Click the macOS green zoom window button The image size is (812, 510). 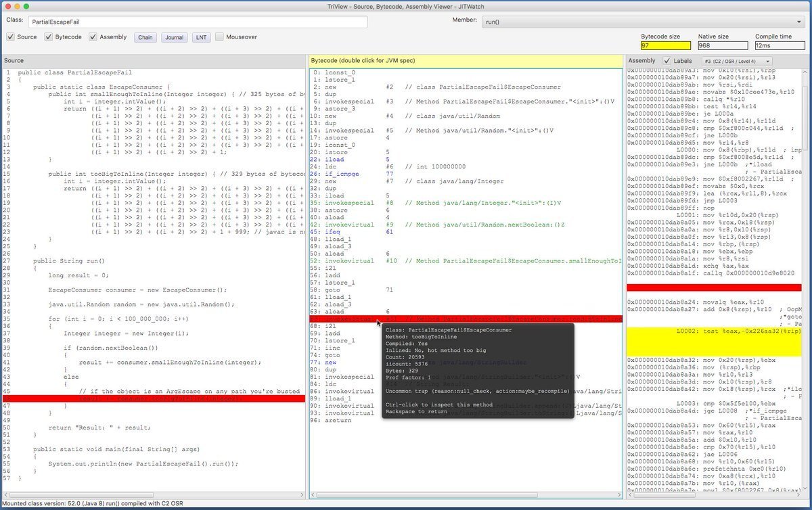[x=28, y=5]
